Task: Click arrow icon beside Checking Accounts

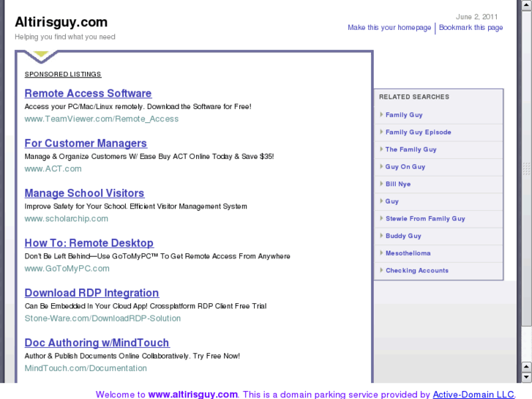Action: tap(381, 270)
